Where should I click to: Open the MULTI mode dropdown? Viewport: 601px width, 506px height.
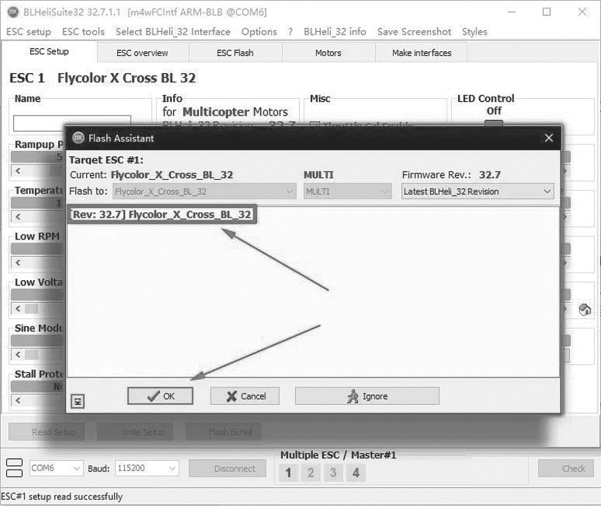tap(348, 191)
